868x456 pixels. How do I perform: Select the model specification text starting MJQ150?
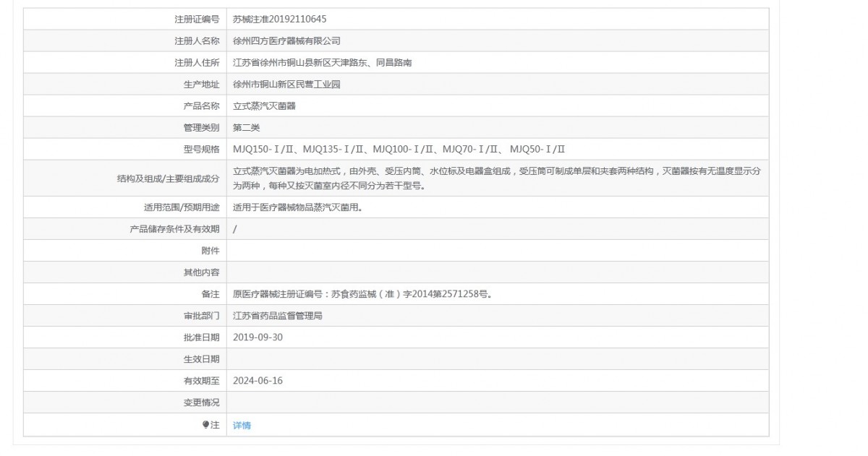[399, 150]
